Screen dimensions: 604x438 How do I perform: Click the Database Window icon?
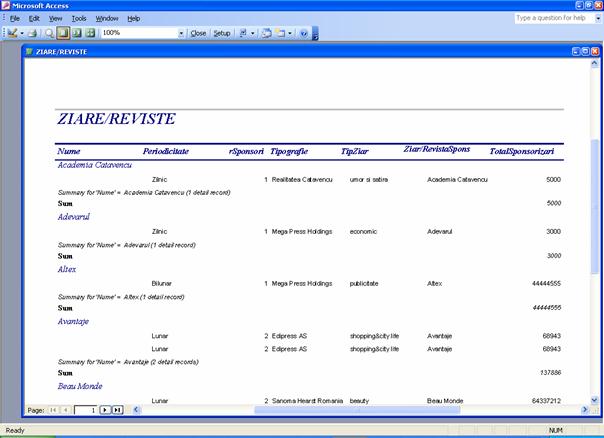click(x=268, y=33)
